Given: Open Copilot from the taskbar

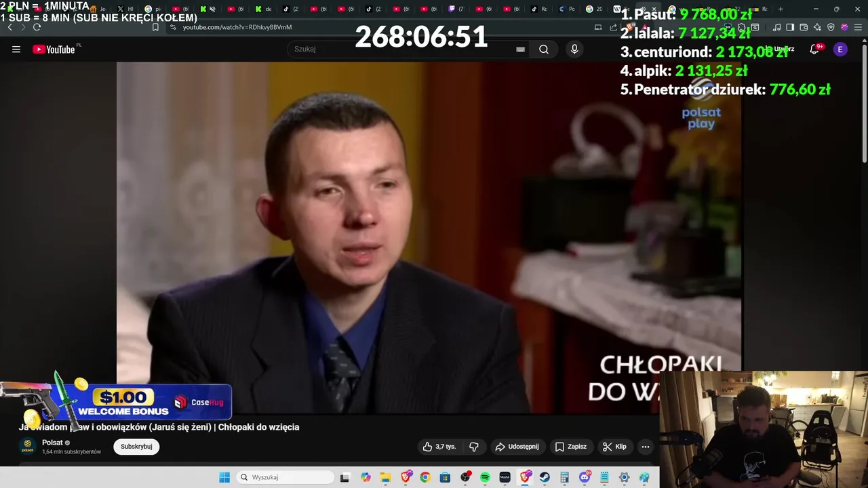Looking at the screenshot, I should [366, 478].
